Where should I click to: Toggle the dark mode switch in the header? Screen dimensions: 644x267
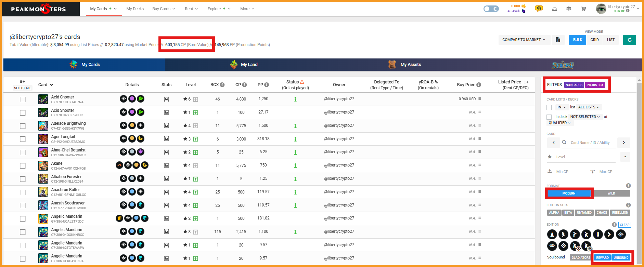491,9
